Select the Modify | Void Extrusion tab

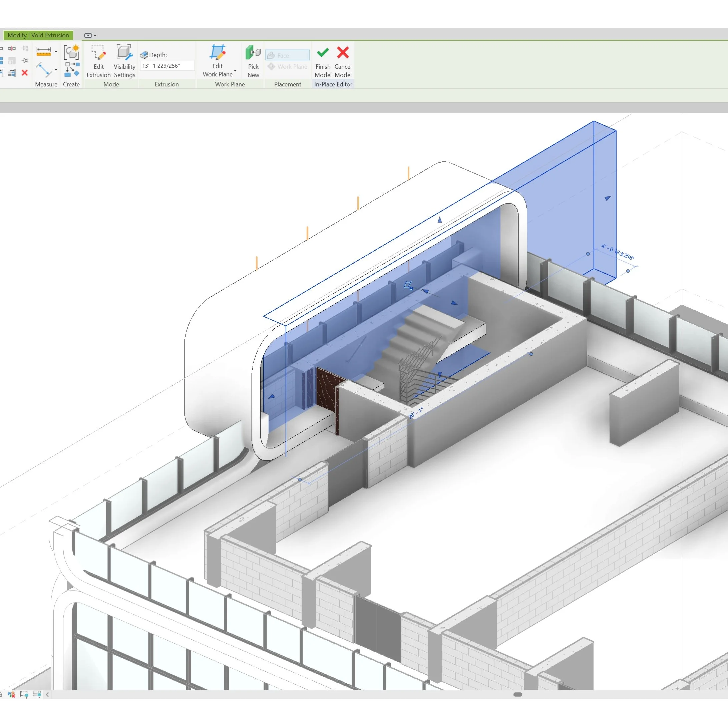pos(38,35)
